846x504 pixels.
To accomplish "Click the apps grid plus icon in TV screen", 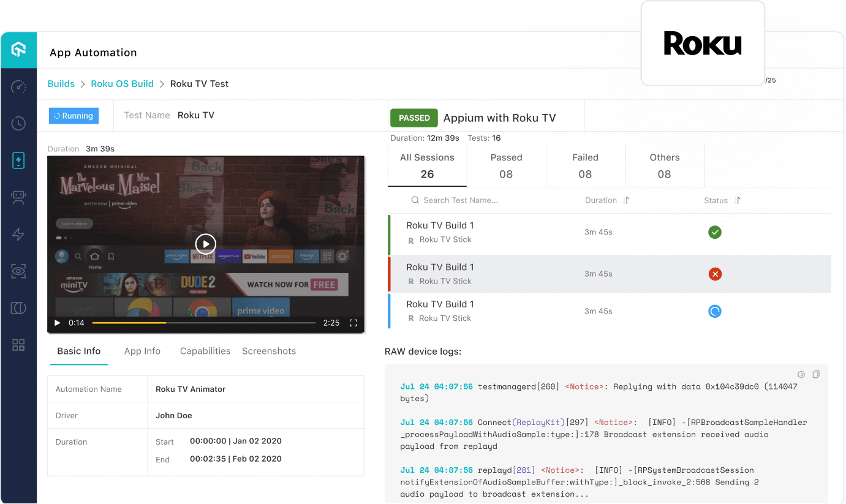I will [x=327, y=257].
